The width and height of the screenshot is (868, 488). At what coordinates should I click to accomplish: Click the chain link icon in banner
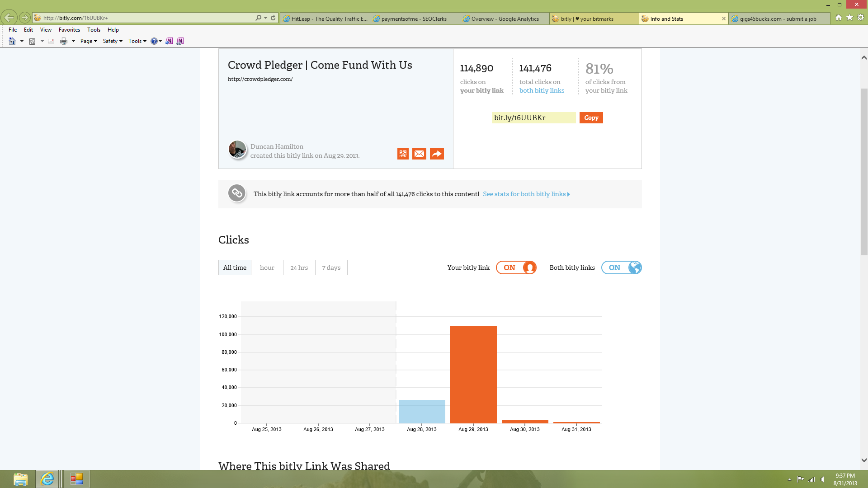(x=237, y=193)
